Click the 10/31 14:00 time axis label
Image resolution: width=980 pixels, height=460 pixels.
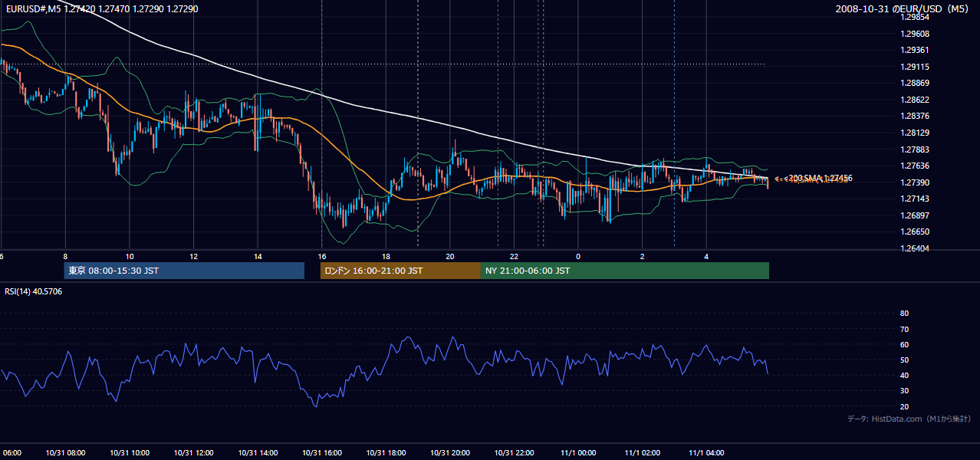(258, 452)
